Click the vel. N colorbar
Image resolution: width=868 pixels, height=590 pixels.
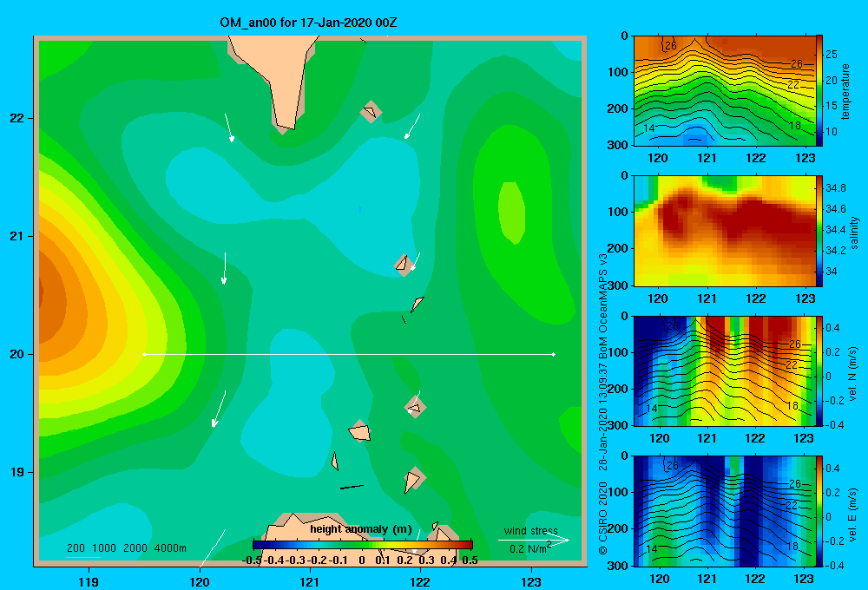pyautogui.click(x=819, y=370)
